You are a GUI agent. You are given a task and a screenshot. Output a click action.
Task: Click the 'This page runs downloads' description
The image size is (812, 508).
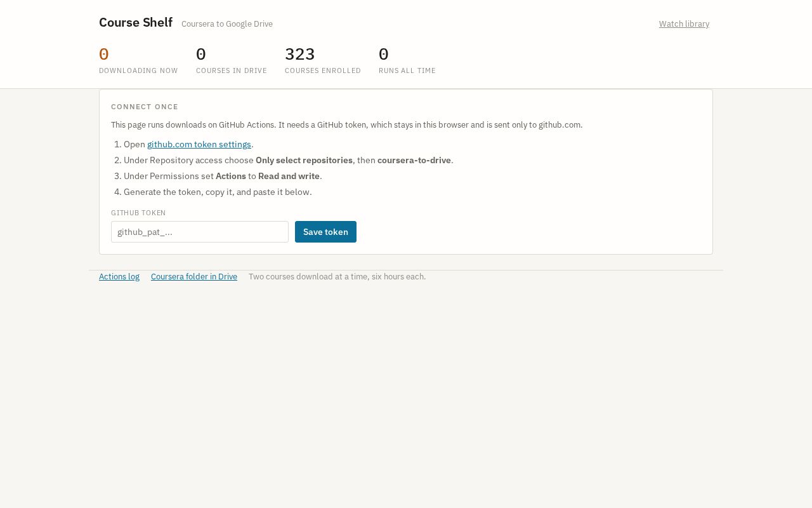[346, 125]
